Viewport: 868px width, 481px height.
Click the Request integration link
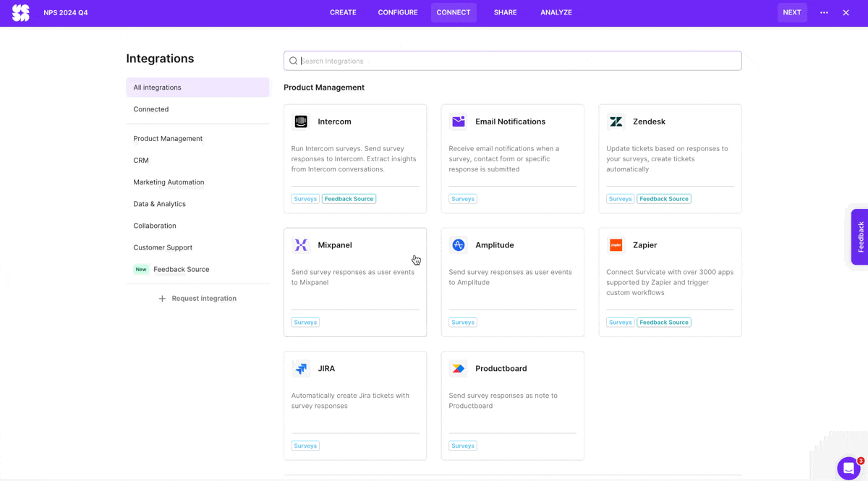tap(197, 298)
